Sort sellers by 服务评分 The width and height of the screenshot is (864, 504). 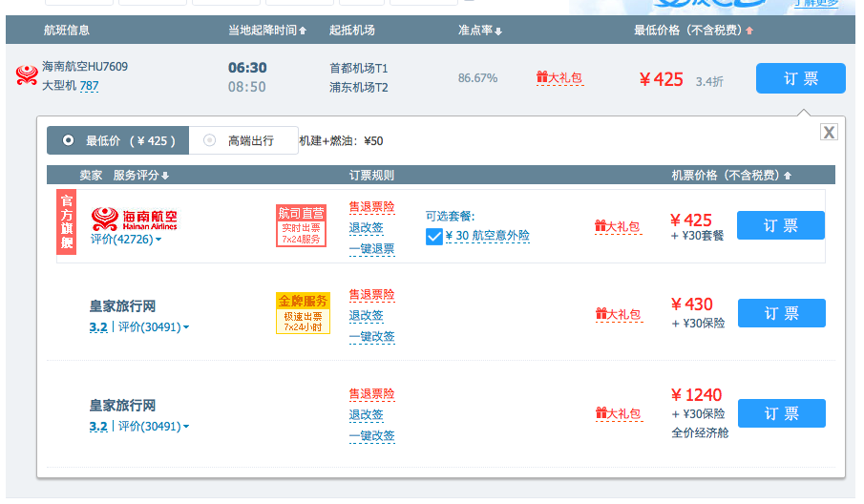[141, 176]
